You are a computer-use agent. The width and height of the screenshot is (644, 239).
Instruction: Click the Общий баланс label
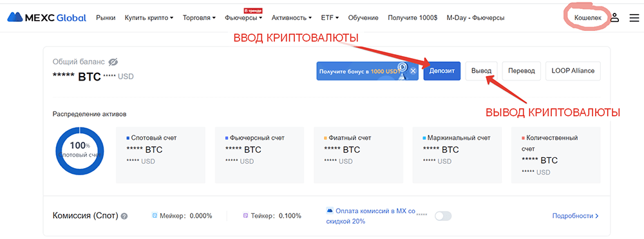(x=79, y=62)
